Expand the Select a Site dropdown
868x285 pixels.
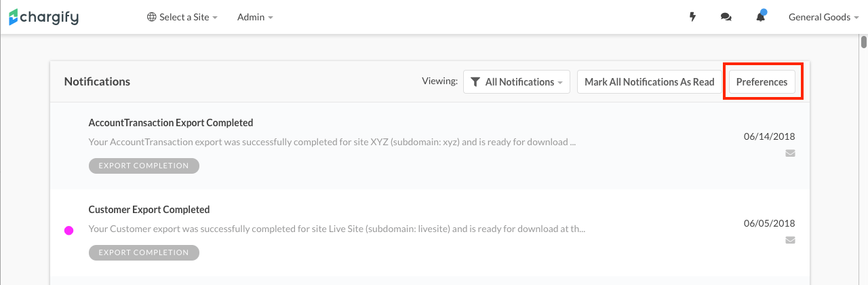(183, 17)
